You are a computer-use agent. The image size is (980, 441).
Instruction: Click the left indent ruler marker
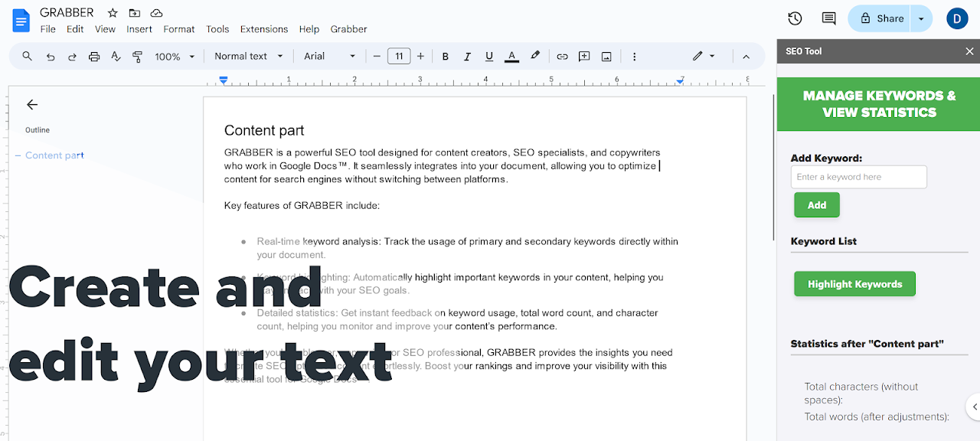point(224,80)
